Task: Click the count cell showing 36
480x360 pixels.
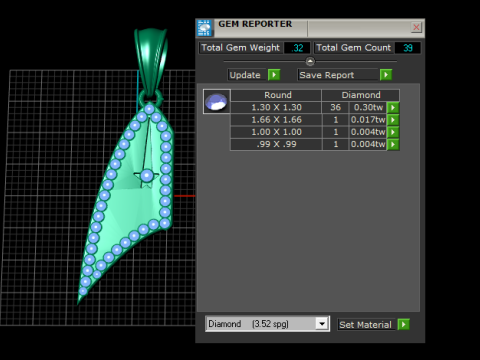Action: [x=335, y=107]
